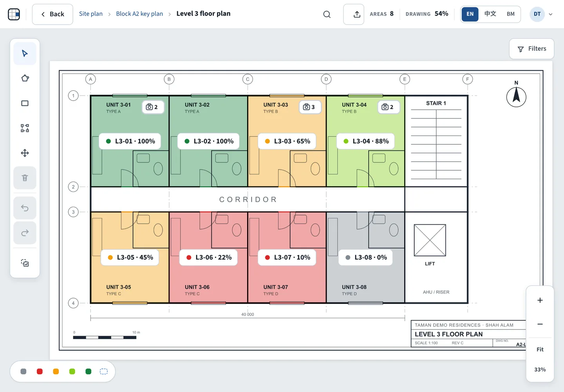This screenshot has height=392, width=564.
Task: Open the multi-select checklist tool
Action: pos(25,263)
